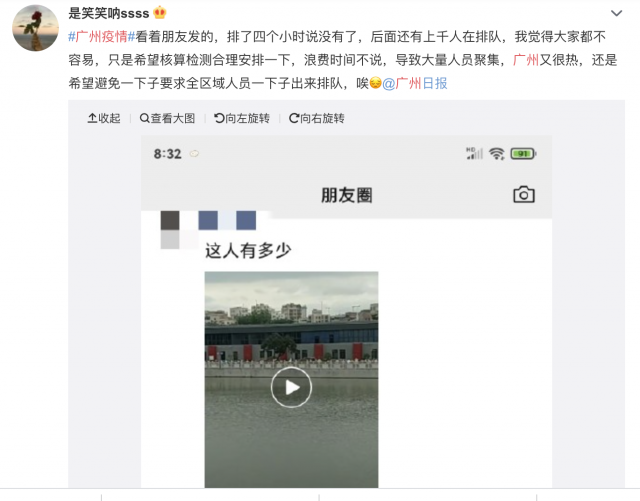Image resolution: width=640 pixels, height=501 pixels.
Task: Open the @广州日报 mention link
Action: pos(415,83)
